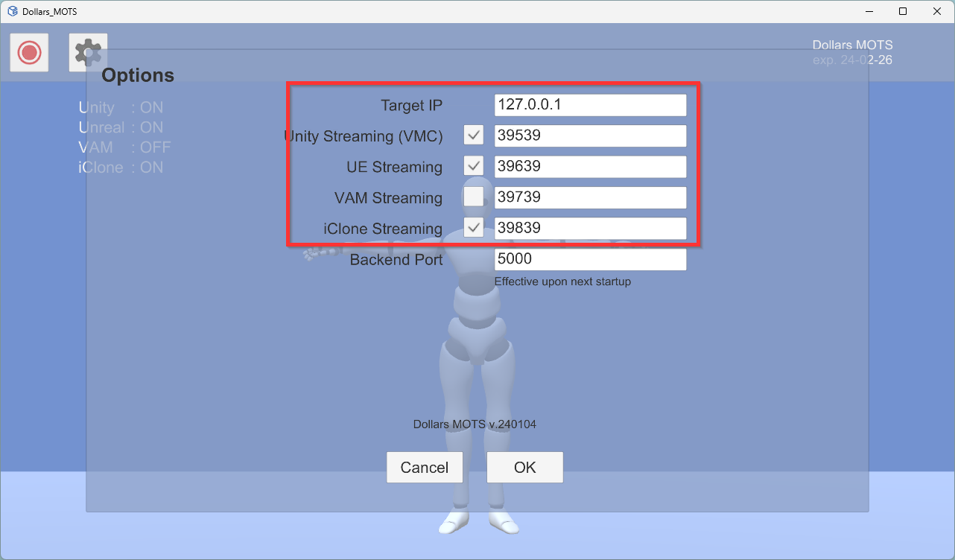Screen dimensions: 955x560
Task: Enable the VAM Streaming checkbox
Action: pos(474,197)
